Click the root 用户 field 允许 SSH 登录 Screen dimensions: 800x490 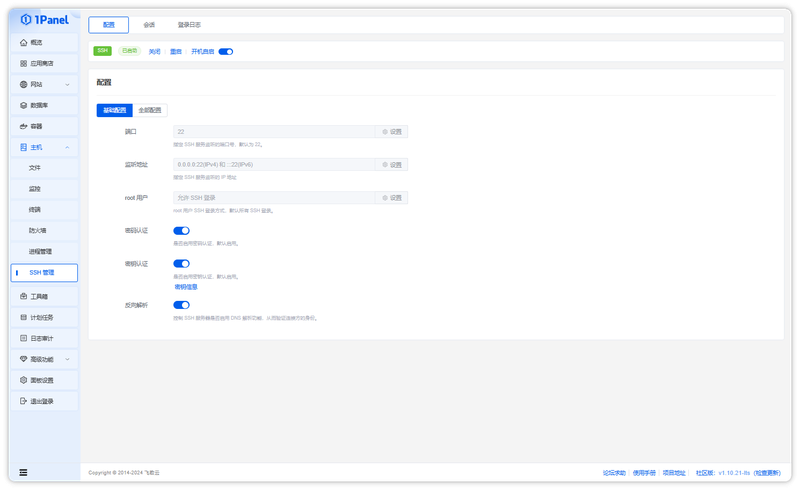274,198
